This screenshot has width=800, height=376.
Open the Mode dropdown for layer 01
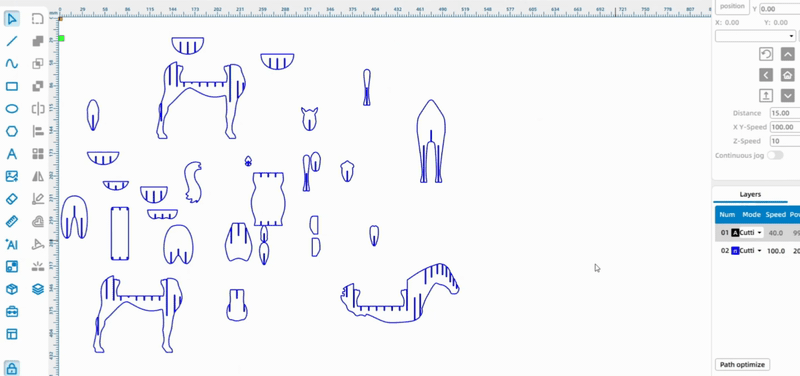pos(752,233)
